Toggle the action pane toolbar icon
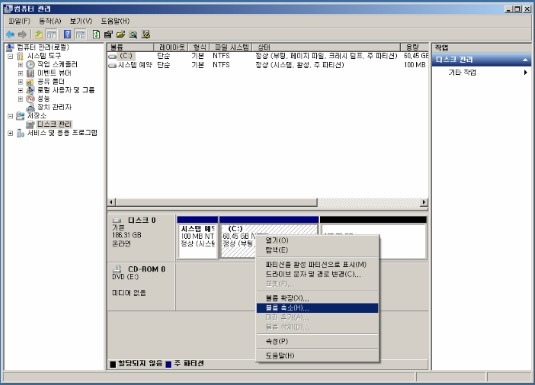 [80, 34]
